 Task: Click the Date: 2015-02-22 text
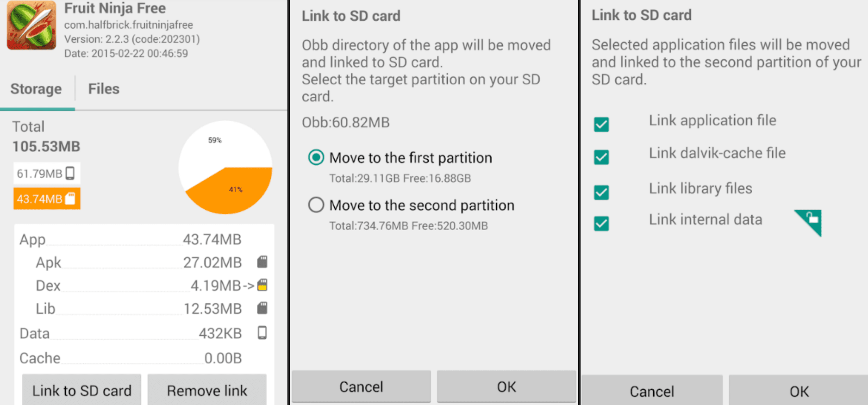click(126, 53)
